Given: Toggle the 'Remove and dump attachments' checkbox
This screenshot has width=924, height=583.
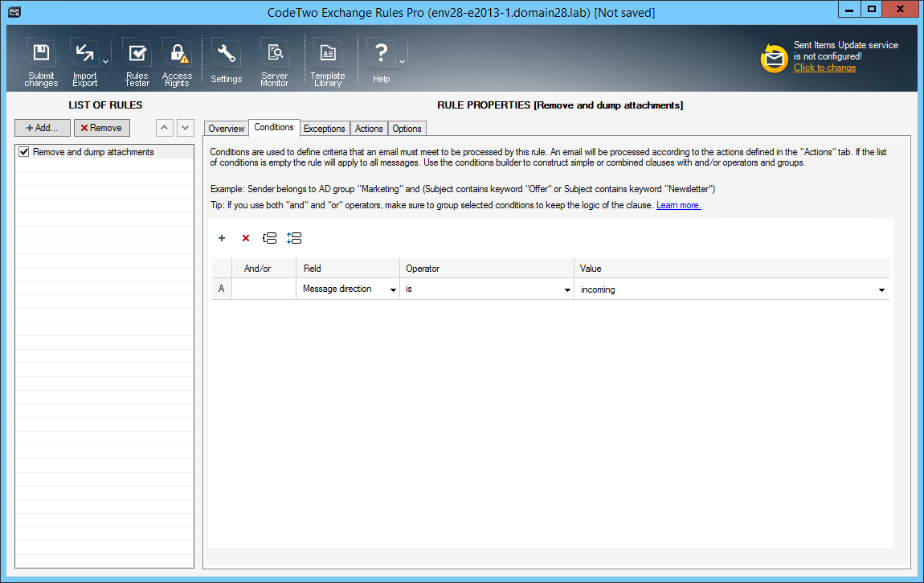Looking at the screenshot, I should tap(24, 152).
